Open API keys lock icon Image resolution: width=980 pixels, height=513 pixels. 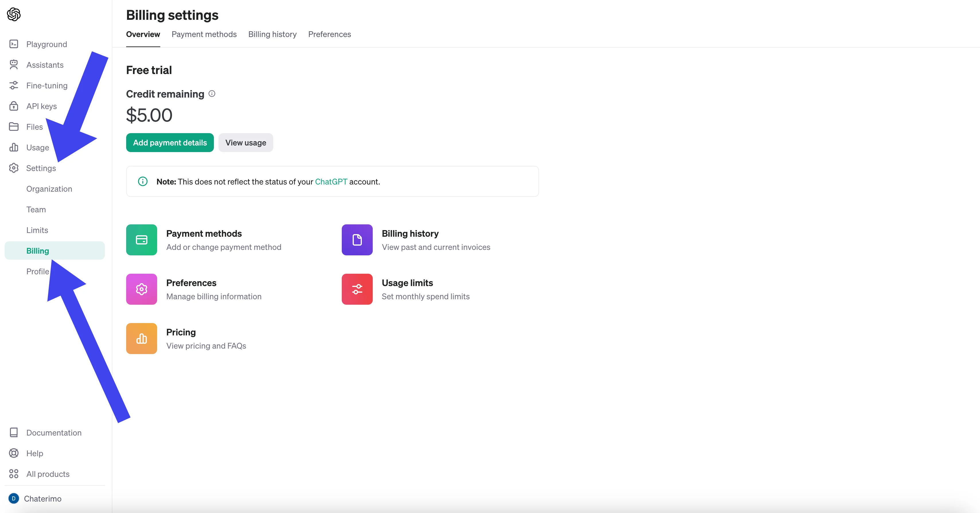pos(14,106)
